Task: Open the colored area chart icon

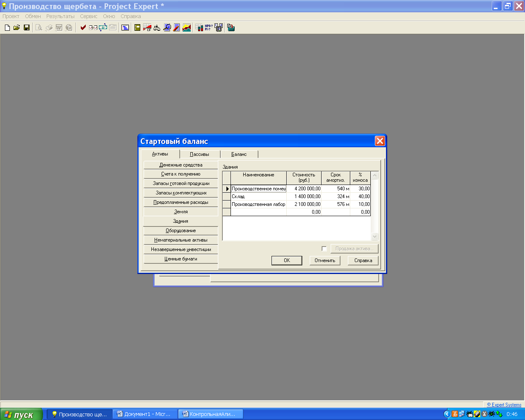Action: pos(187,27)
